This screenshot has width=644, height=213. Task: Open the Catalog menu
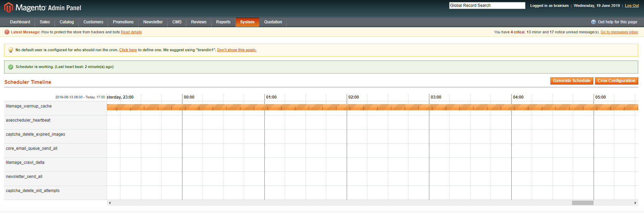pos(67,22)
